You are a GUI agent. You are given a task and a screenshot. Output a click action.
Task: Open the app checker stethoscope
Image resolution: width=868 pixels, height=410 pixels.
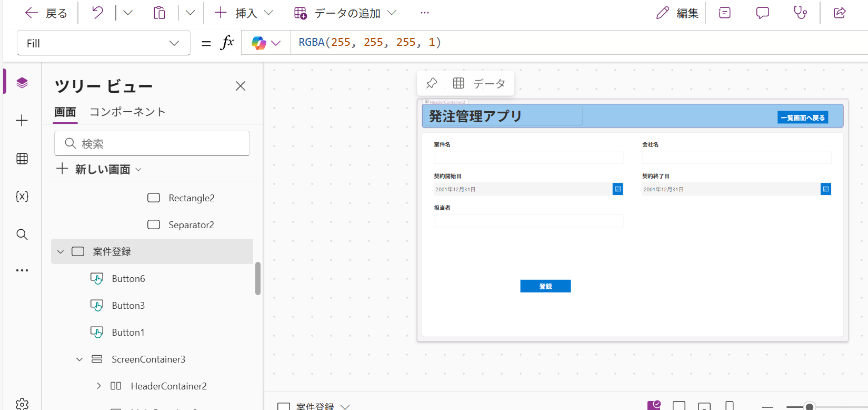click(x=800, y=13)
